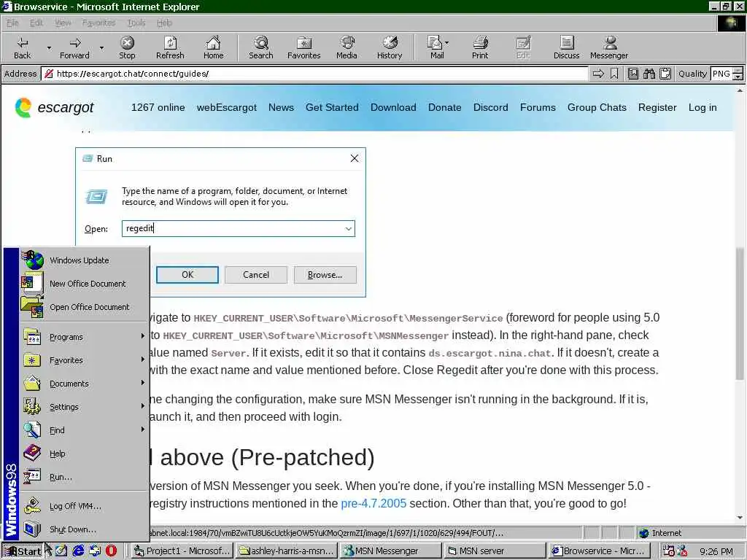Open the Donate link

click(444, 108)
